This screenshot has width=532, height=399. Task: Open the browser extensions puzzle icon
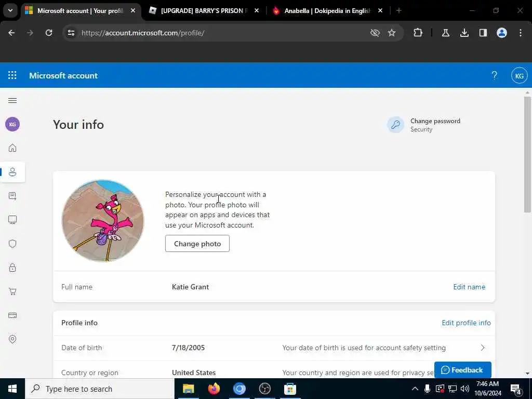(418, 33)
